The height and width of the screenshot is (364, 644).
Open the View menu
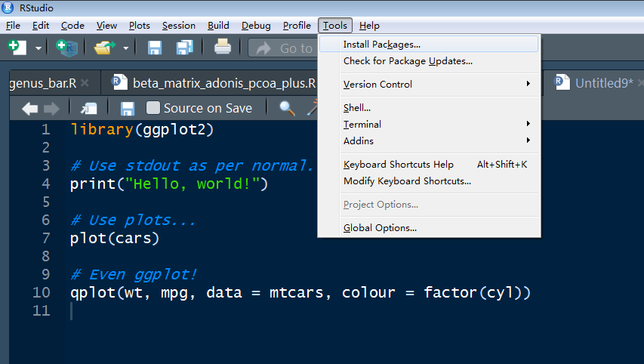click(x=106, y=26)
